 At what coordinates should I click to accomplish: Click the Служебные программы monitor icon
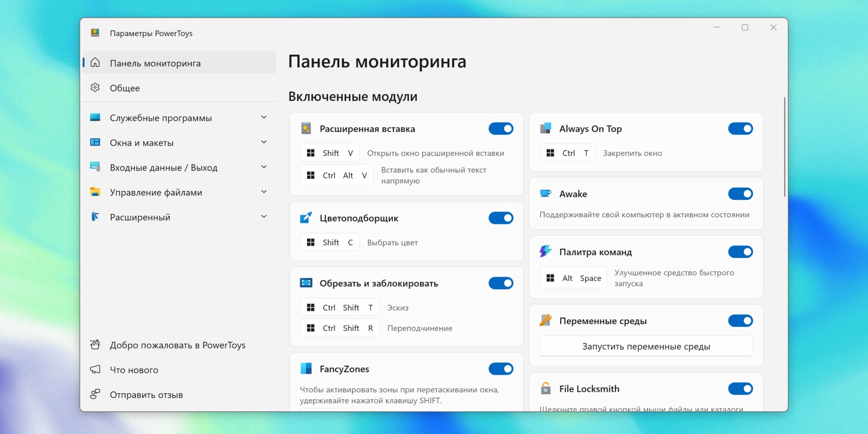click(x=95, y=117)
